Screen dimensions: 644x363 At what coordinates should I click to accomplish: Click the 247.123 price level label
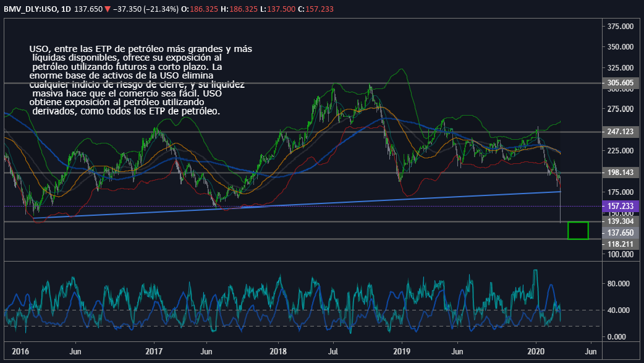coord(619,132)
